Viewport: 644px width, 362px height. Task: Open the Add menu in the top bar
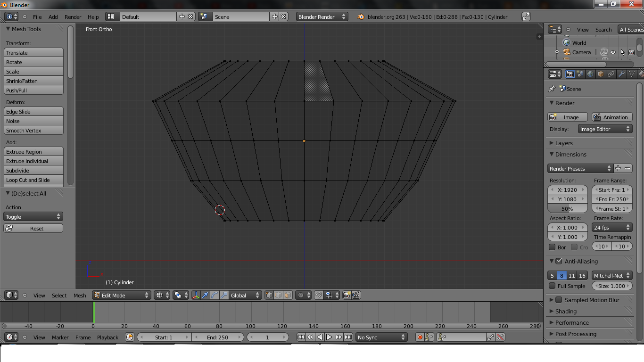pyautogui.click(x=53, y=16)
